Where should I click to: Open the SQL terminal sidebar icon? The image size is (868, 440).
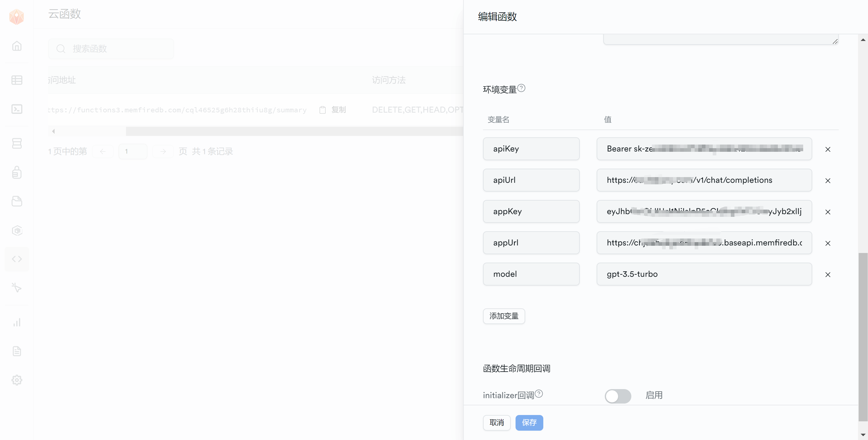tap(17, 109)
